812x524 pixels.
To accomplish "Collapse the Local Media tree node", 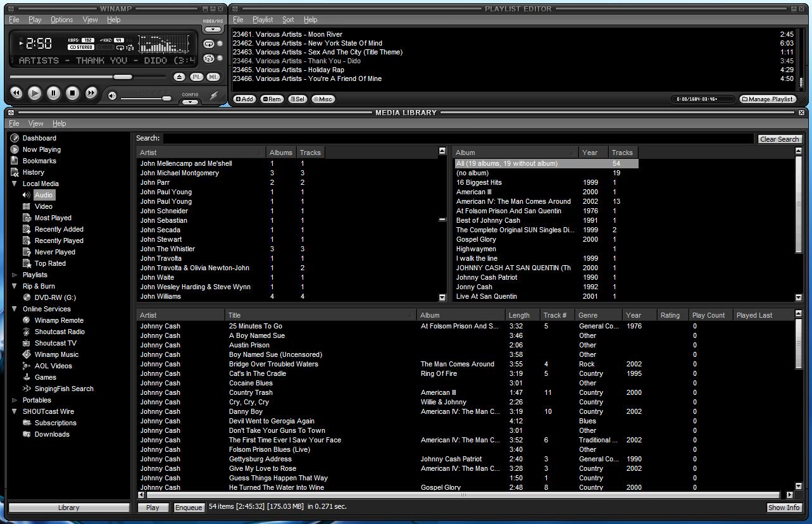I will point(15,184).
